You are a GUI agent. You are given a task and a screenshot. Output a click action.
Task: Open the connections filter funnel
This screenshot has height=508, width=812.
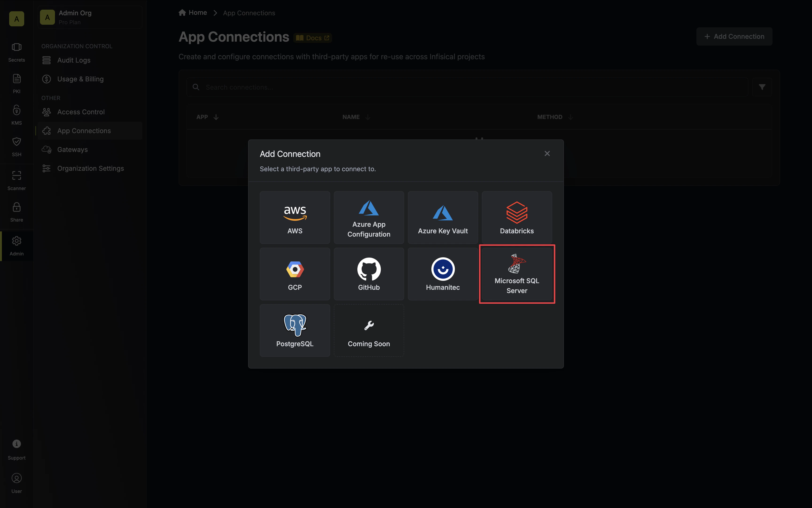pos(762,87)
